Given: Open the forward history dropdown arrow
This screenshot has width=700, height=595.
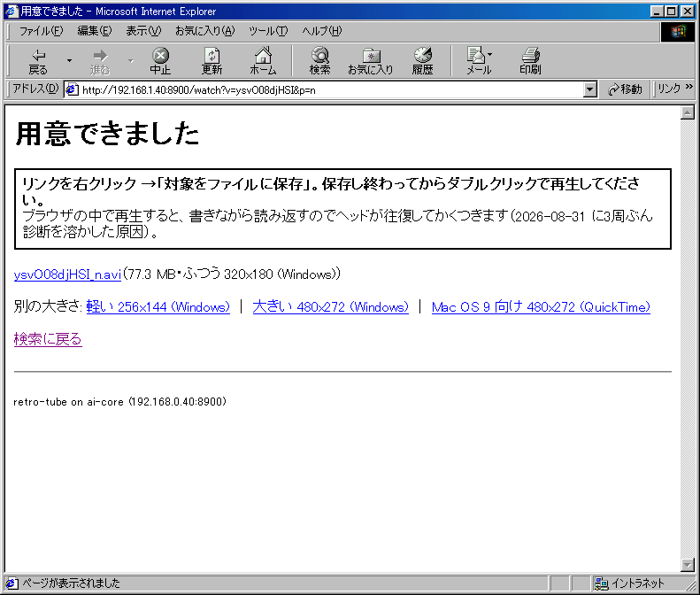Looking at the screenshot, I should coord(131,60).
